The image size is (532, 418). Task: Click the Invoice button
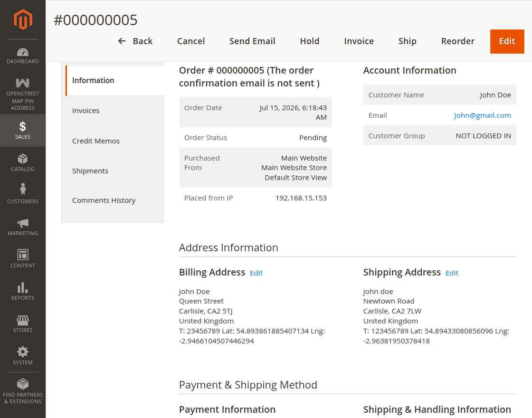[359, 41]
